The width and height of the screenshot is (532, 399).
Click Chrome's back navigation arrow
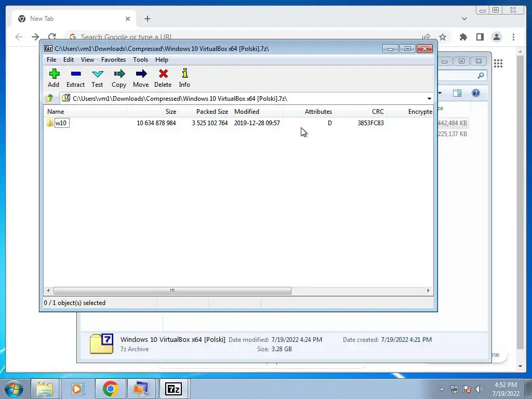point(19,37)
